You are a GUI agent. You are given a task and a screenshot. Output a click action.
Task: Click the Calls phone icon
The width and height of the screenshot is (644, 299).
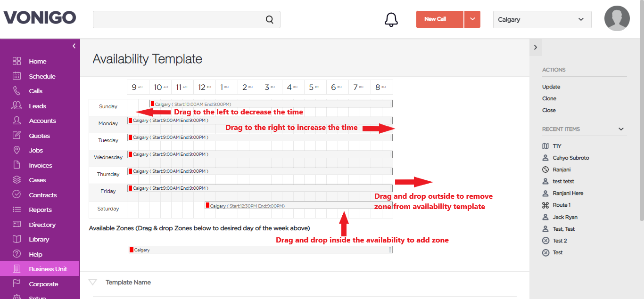17,91
